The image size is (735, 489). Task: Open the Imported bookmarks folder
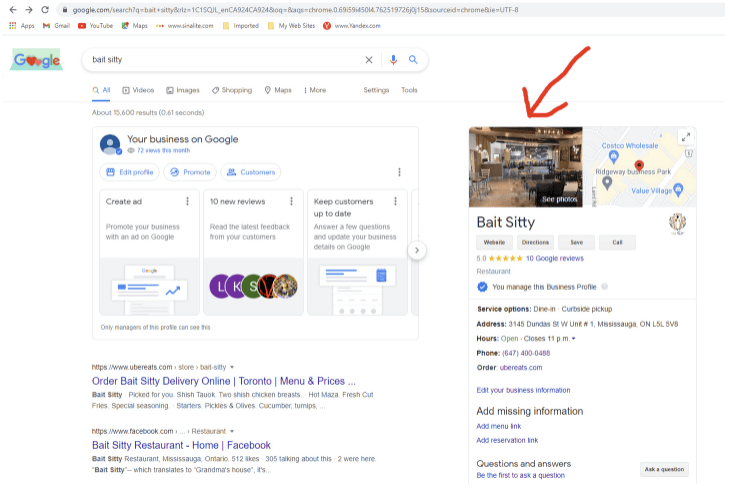(240, 26)
